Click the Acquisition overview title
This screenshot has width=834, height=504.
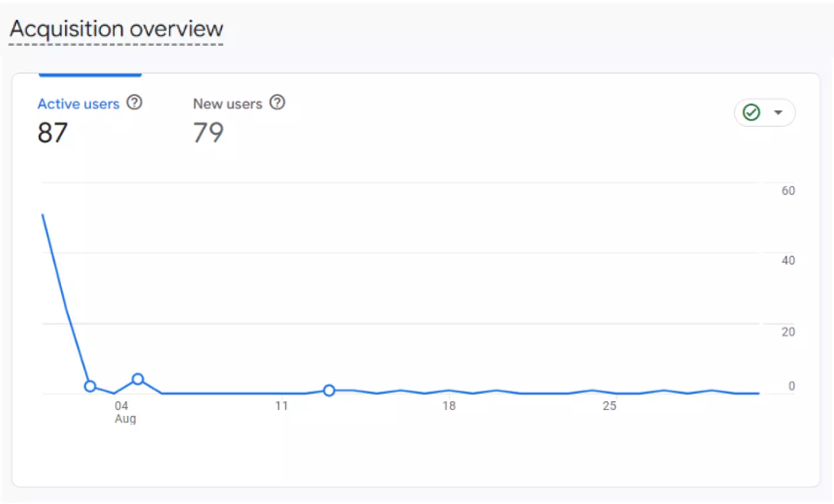(116, 29)
